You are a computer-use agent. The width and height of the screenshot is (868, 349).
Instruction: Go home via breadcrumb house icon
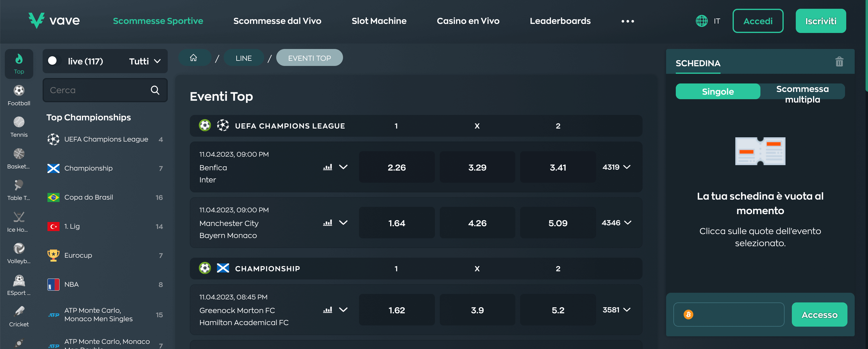pos(193,58)
